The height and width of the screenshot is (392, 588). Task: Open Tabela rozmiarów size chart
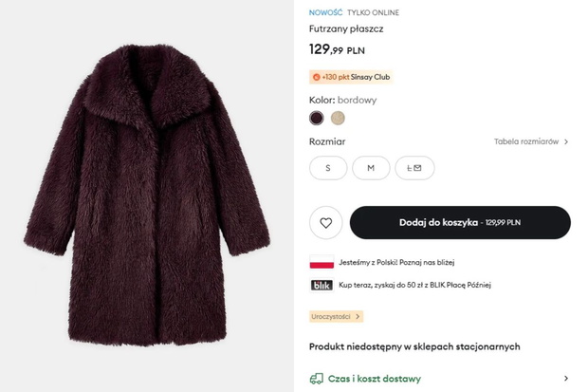[525, 141]
